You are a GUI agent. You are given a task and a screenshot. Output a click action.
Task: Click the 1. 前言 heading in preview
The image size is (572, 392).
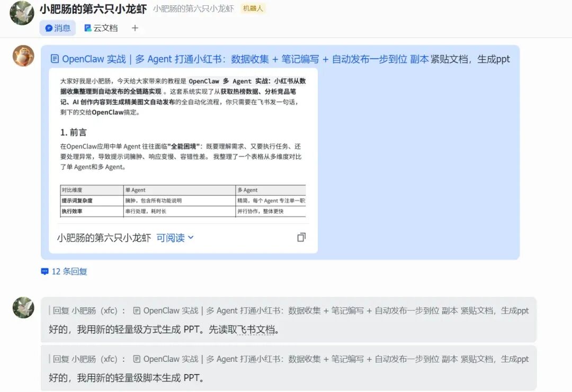(x=73, y=132)
